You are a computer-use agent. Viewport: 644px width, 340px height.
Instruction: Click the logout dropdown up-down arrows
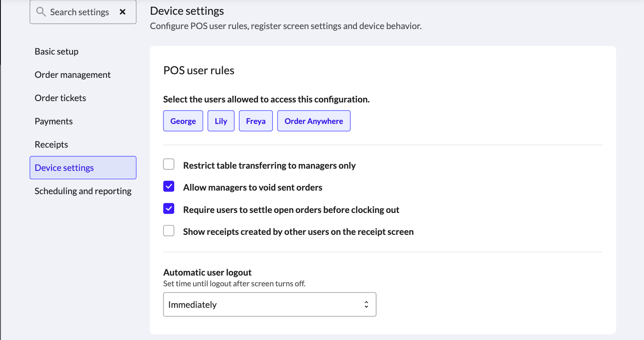[x=366, y=305]
